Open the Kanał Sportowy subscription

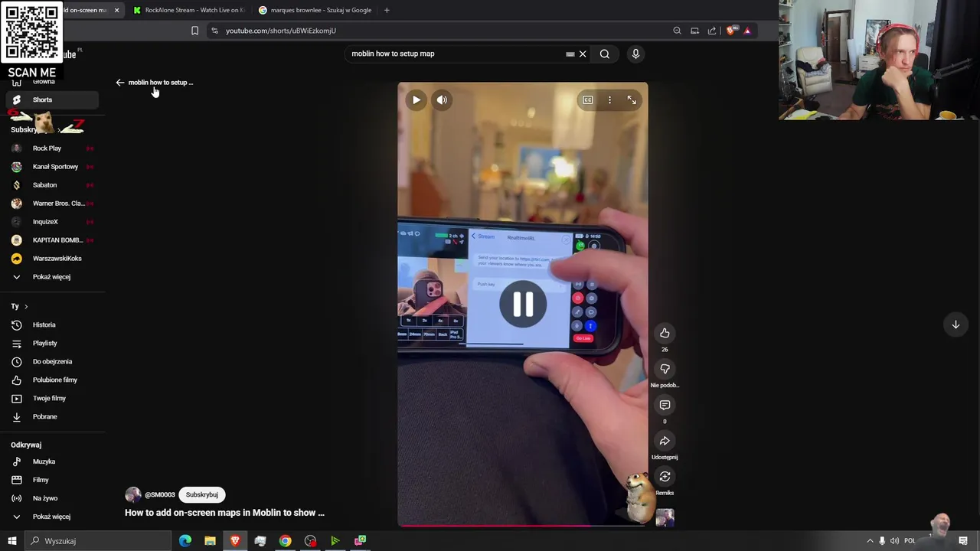point(52,166)
